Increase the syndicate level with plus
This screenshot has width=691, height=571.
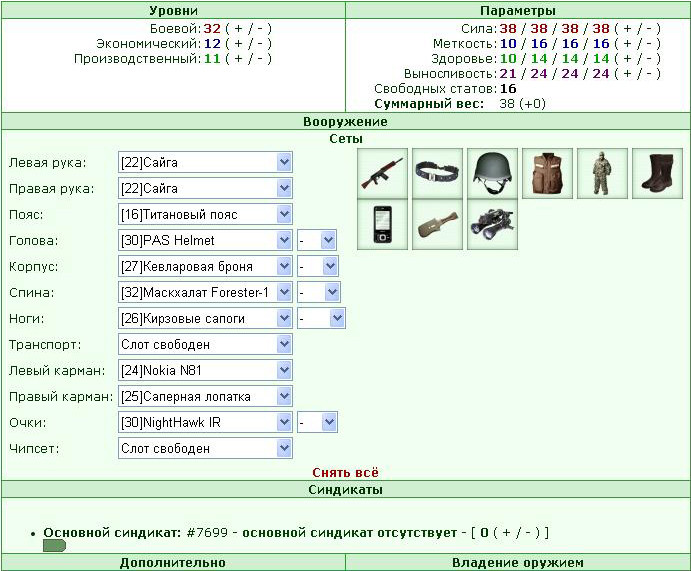[506, 533]
